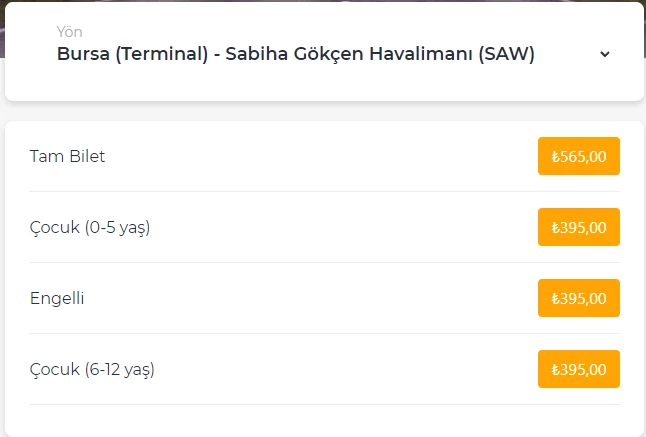
Task: Click the lira symbol on the Çocuk (6-12 yaş) price
Action: pos(555,369)
